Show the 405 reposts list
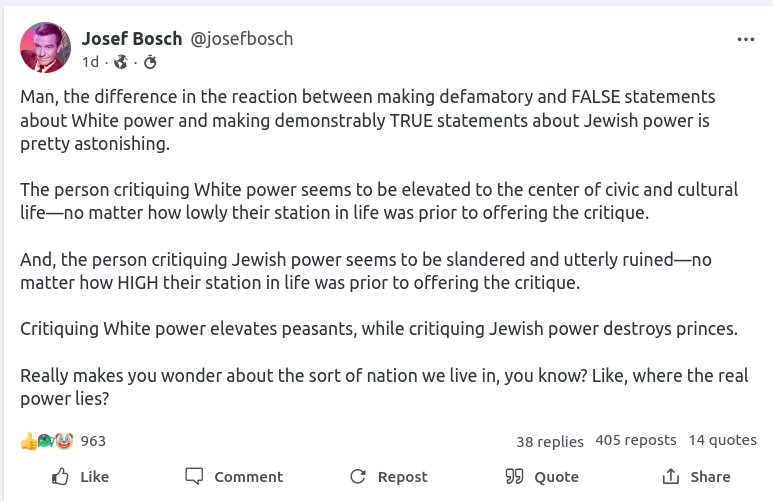This screenshot has width=773, height=501. 635,440
